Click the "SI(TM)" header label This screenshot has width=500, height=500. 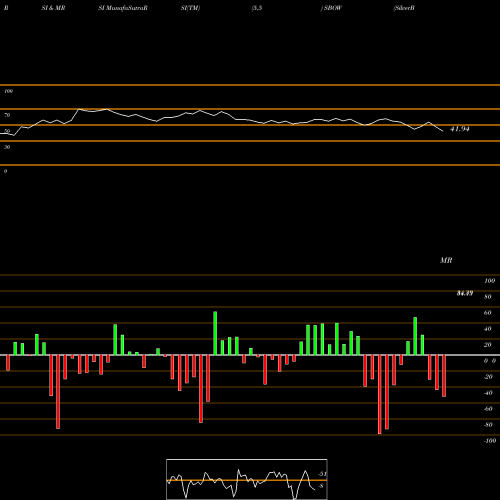point(190,8)
